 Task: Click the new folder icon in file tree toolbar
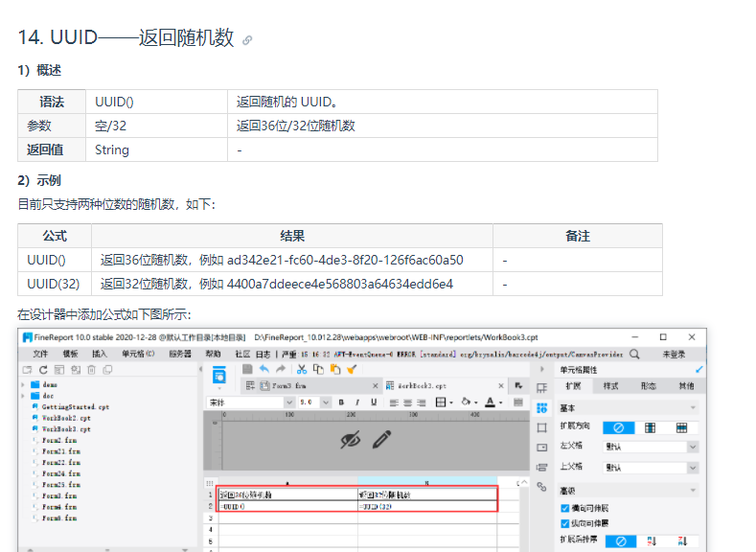point(28,370)
